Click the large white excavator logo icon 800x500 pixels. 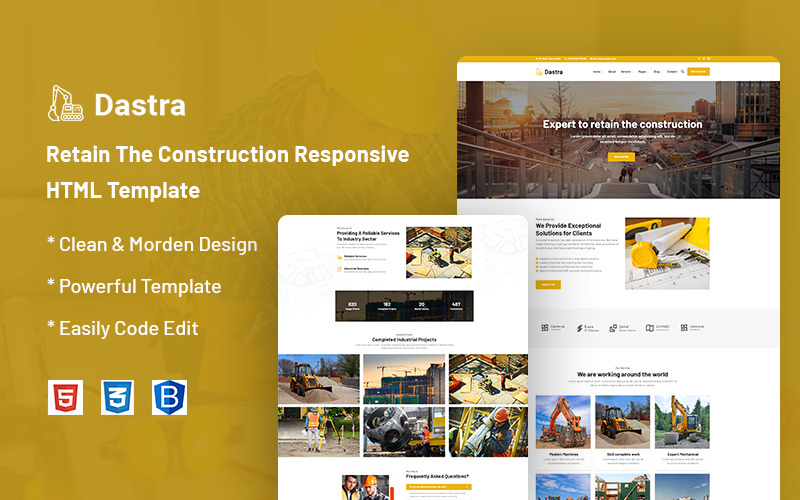point(66,104)
